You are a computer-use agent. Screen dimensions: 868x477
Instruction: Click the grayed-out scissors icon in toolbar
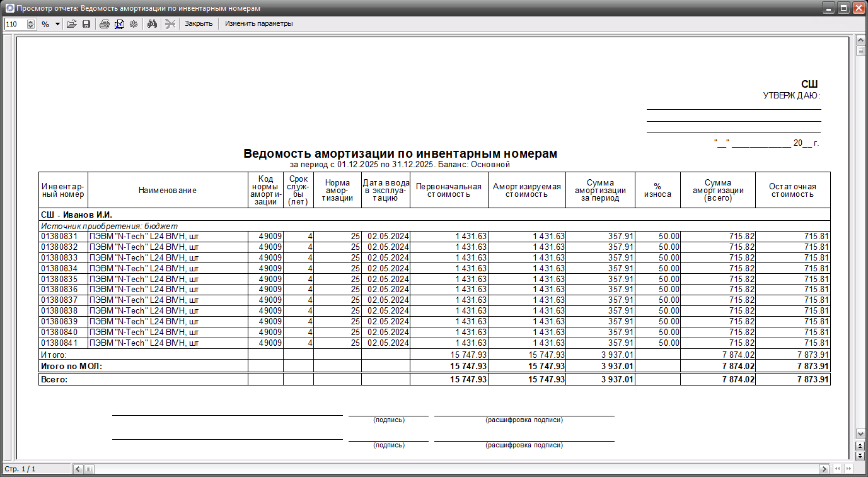[170, 24]
